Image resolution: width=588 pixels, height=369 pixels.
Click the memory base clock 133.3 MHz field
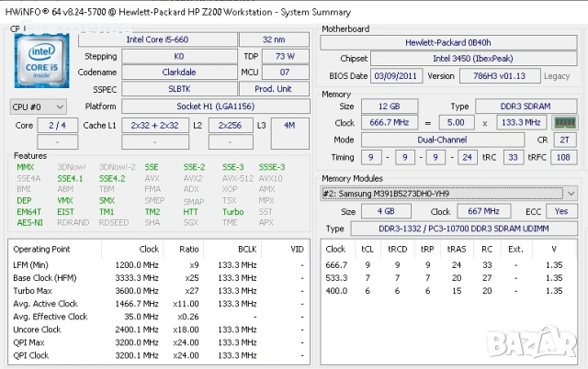point(522,122)
